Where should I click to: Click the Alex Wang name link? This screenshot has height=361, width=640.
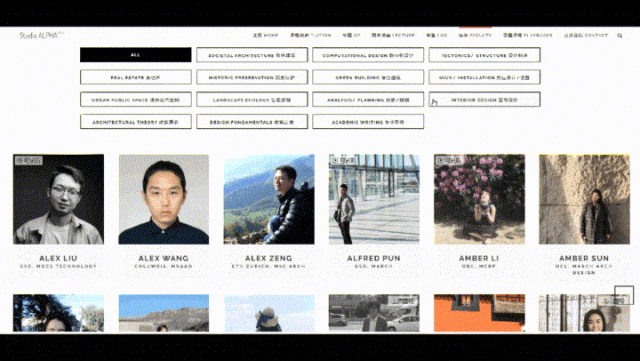pyautogui.click(x=163, y=258)
